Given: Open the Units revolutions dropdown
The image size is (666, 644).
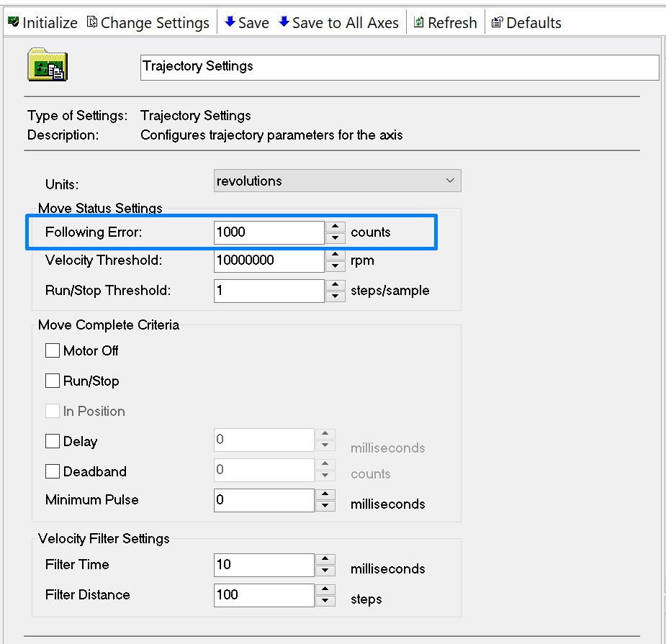Looking at the screenshot, I should [x=337, y=181].
